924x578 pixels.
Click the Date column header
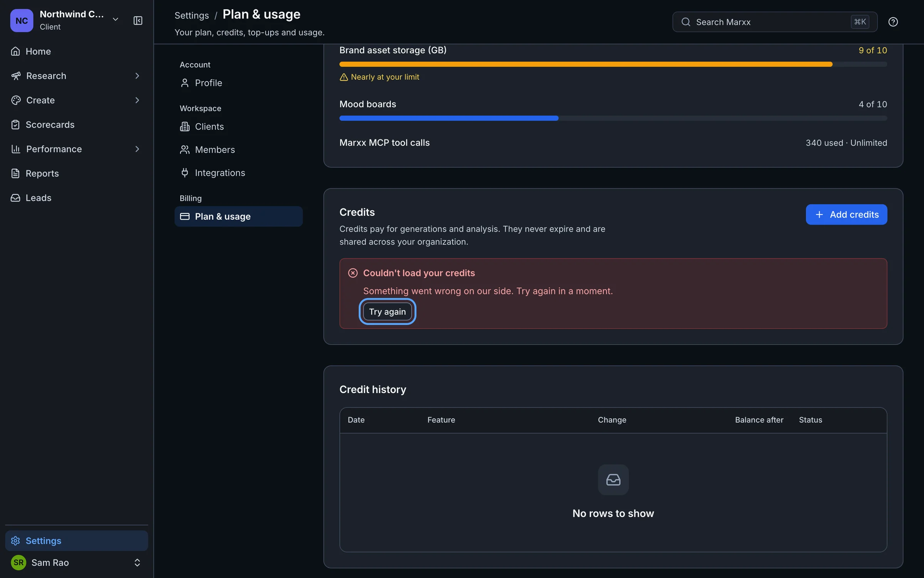pos(356,420)
